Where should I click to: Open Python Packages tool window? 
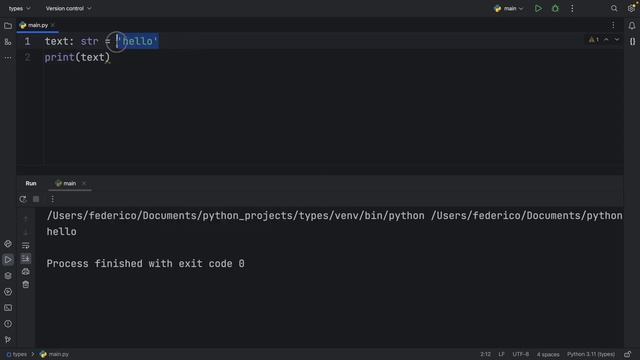point(8,276)
